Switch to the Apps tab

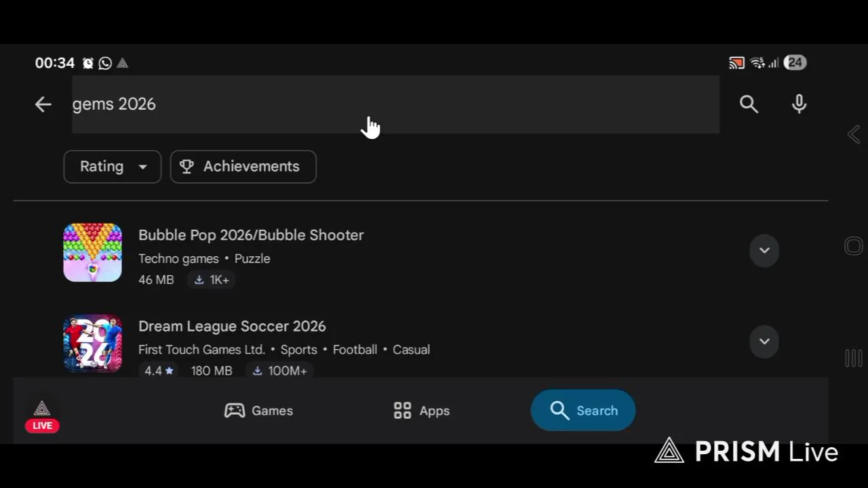(x=421, y=411)
